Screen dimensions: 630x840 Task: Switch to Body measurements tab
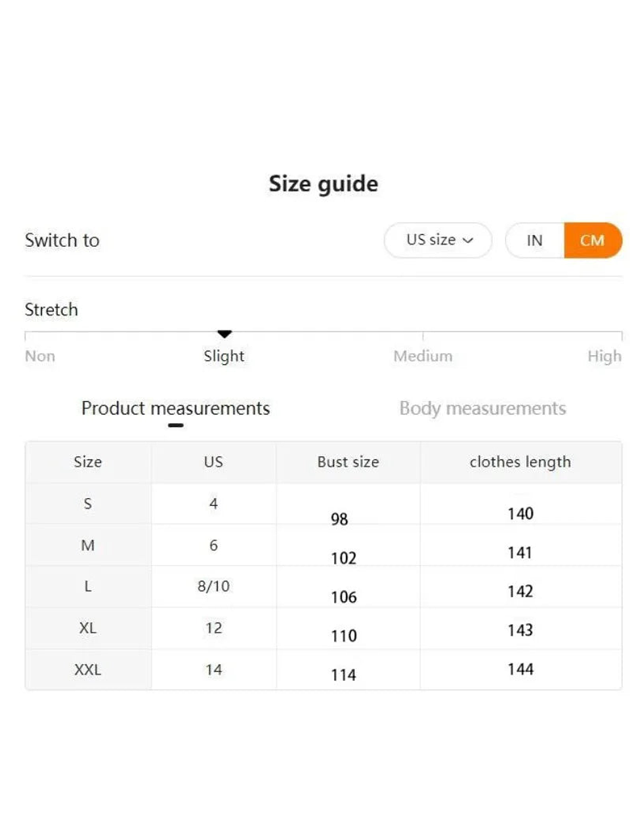point(482,409)
